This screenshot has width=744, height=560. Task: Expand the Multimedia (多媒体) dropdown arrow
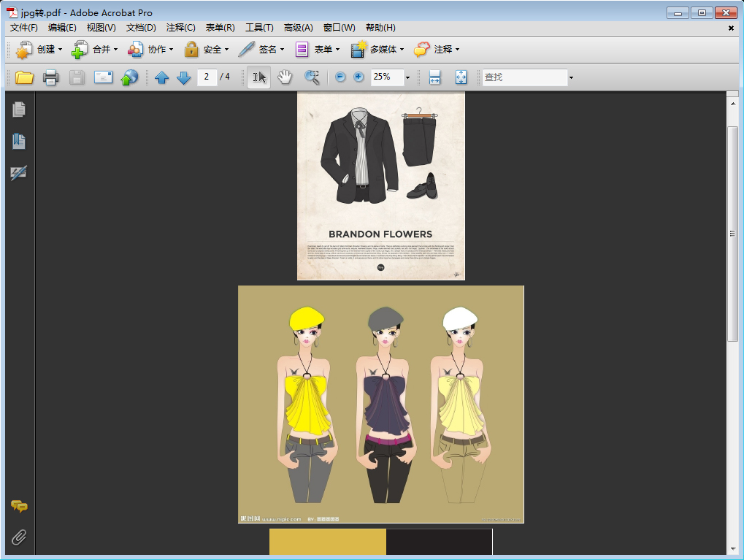click(x=402, y=50)
